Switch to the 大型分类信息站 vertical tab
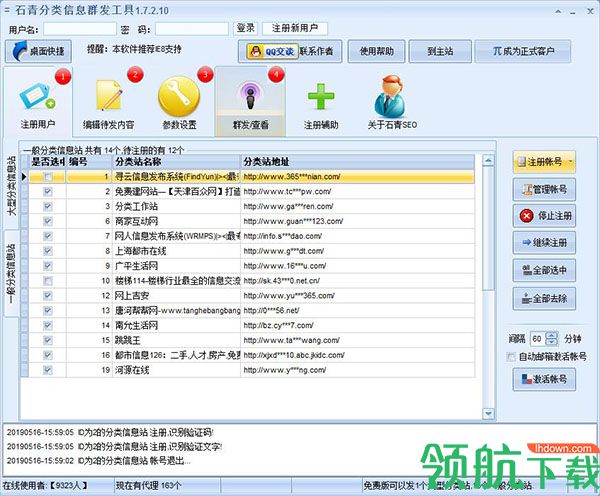 [12, 185]
